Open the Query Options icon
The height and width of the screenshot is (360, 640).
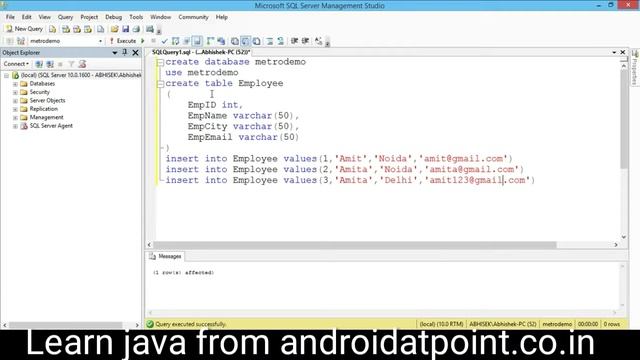(x=187, y=41)
